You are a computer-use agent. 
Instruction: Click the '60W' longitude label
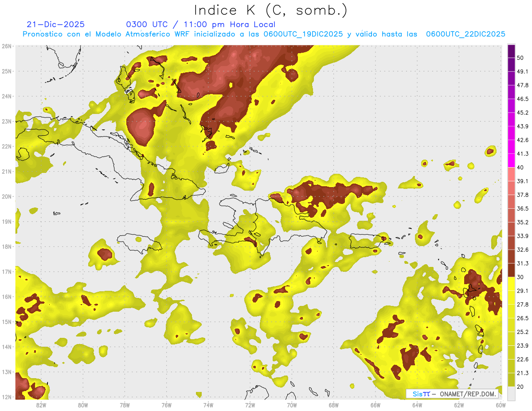click(500, 405)
